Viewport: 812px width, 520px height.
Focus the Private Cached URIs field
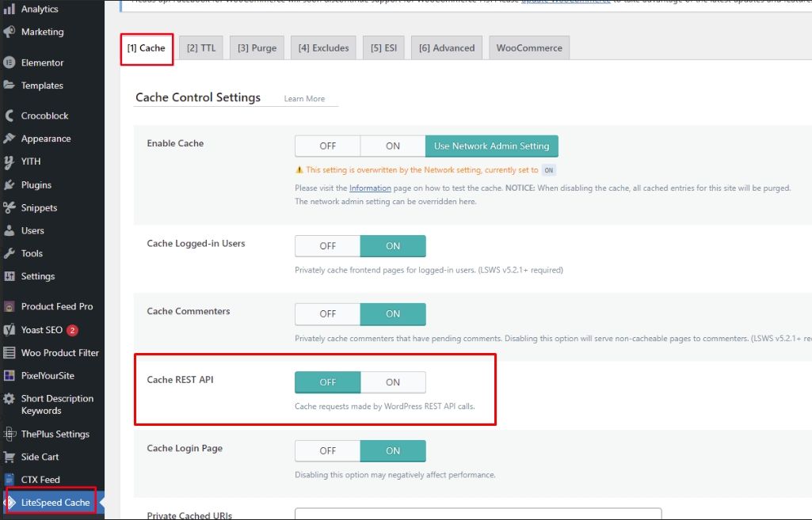point(478,514)
